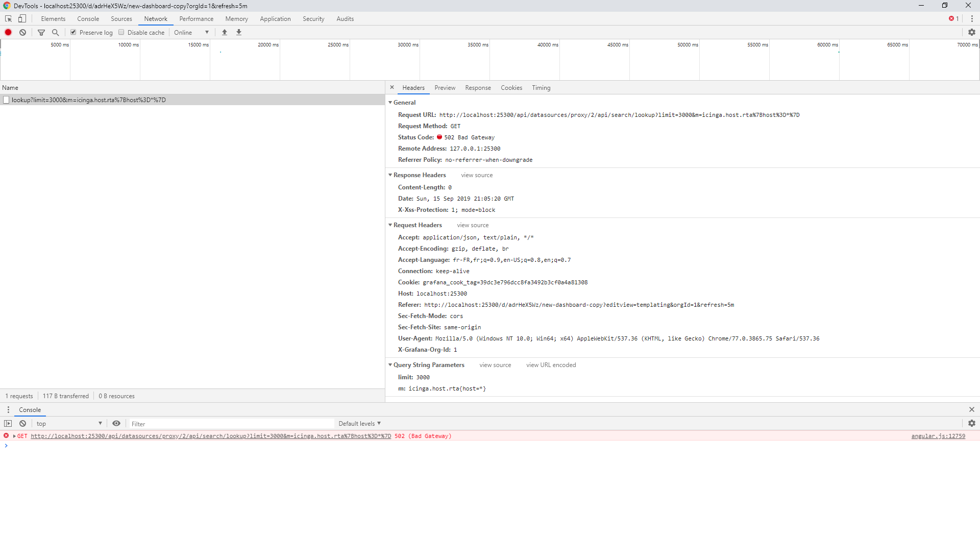Open the Online throttling dropdown
This screenshot has height=536, width=980.
tap(191, 32)
